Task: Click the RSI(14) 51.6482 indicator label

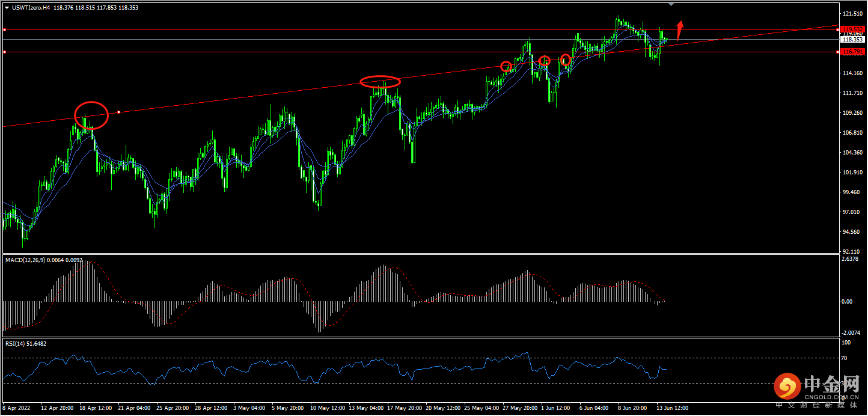Action: 26,343
